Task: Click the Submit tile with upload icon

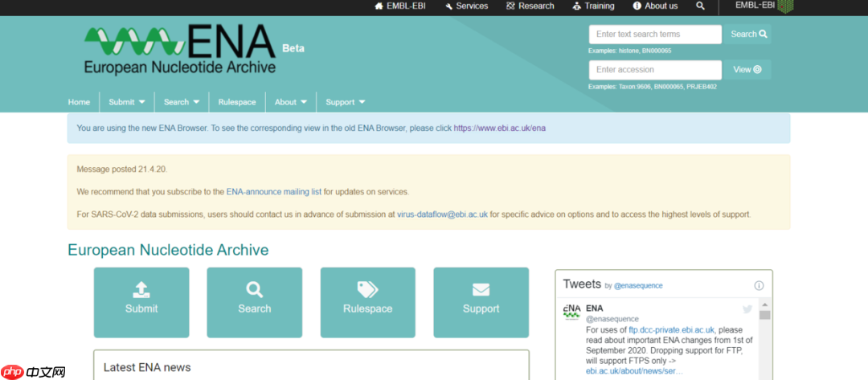Action: pyautogui.click(x=141, y=303)
